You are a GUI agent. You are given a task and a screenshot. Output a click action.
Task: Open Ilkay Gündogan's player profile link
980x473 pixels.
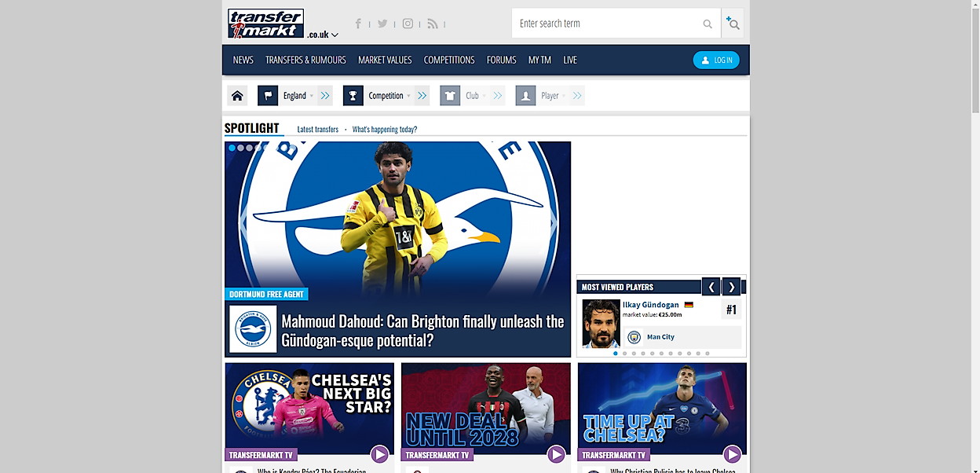tap(651, 305)
